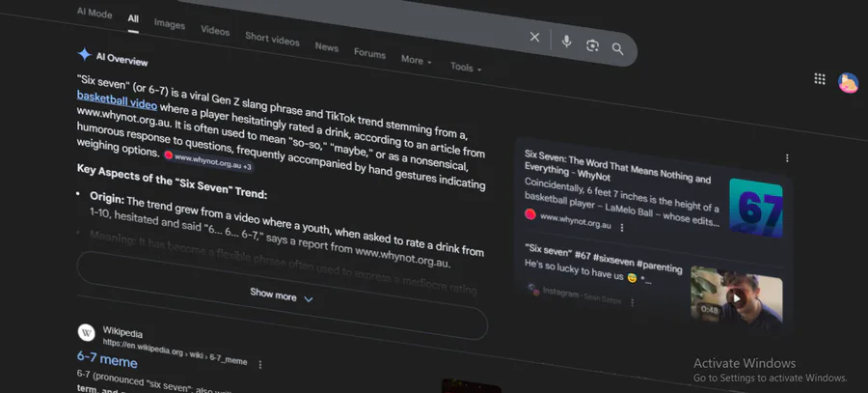Click www.whynot.org.au label in sources card
The height and width of the screenshot is (393, 868).
(576, 221)
